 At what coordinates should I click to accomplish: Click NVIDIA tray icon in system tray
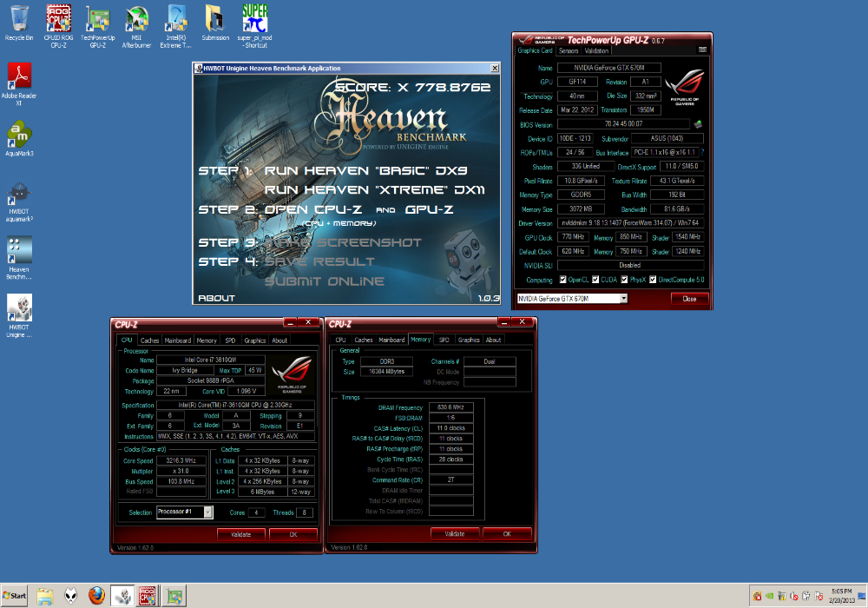coord(769,597)
